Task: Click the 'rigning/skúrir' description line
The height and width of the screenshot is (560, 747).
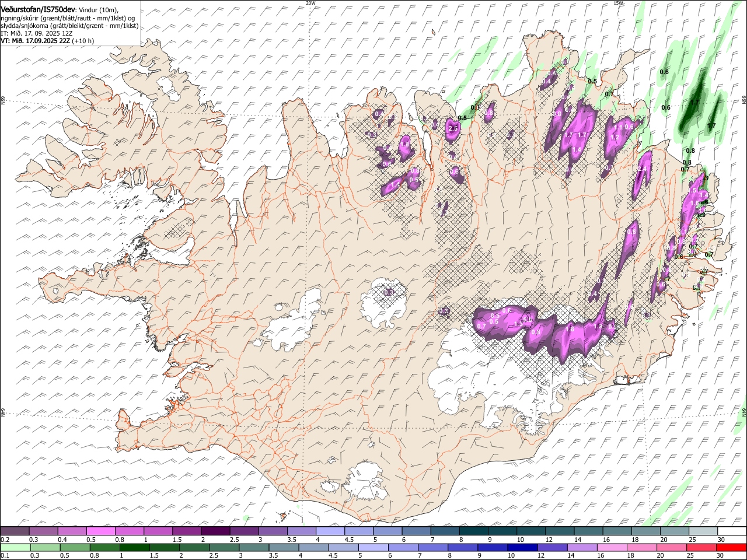Action: [x=68, y=18]
